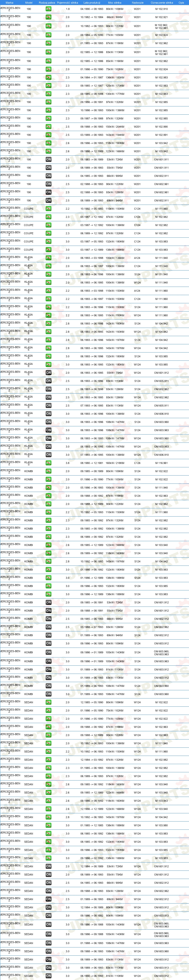This screenshot has width=189, height=980.
Task: Select the M 103.943 engine code cell
Action: click(x=161, y=801)
